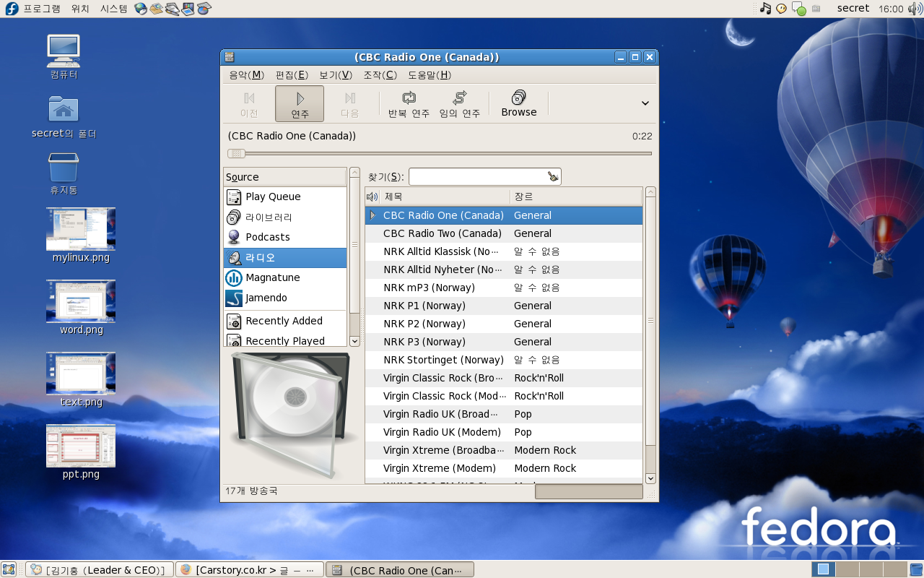Select CBC Radio Two (Canada) station

[x=504, y=233]
